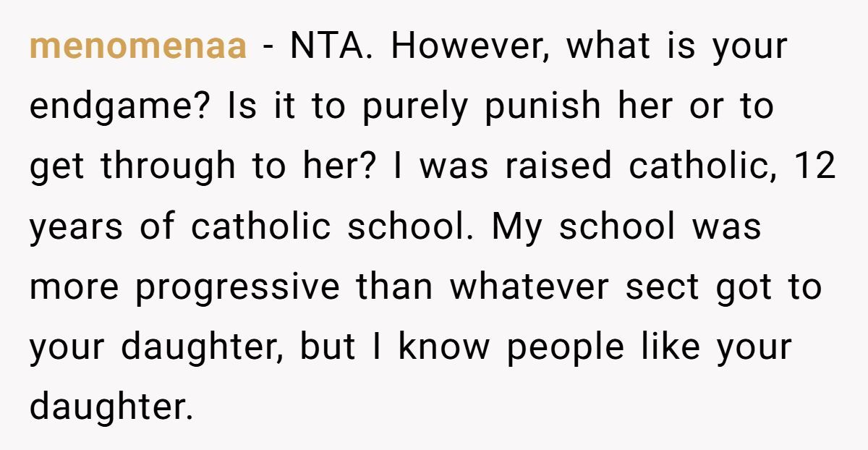
Task: Click the word "years" in the fourth line
Action: pyautogui.click(x=77, y=227)
